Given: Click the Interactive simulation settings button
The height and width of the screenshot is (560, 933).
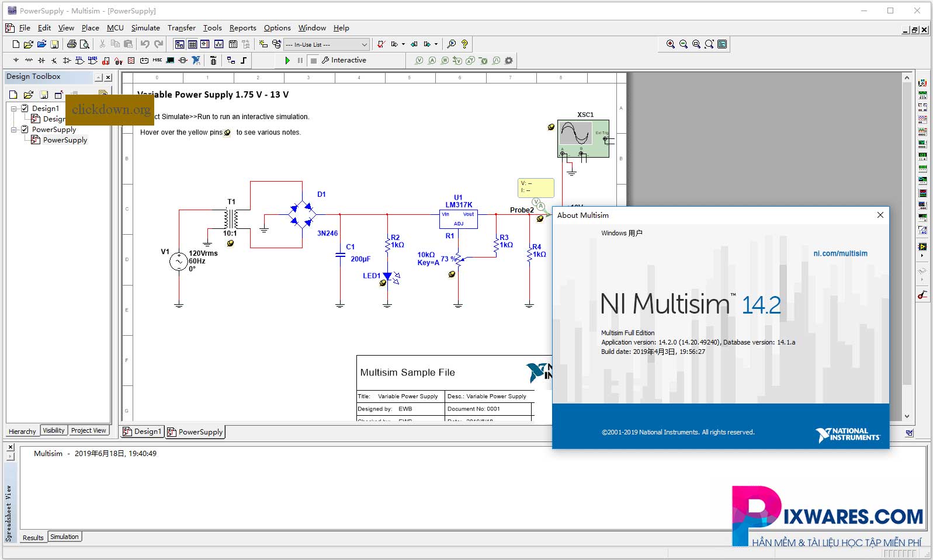Looking at the screenshot, I should [x=344, y=60].
